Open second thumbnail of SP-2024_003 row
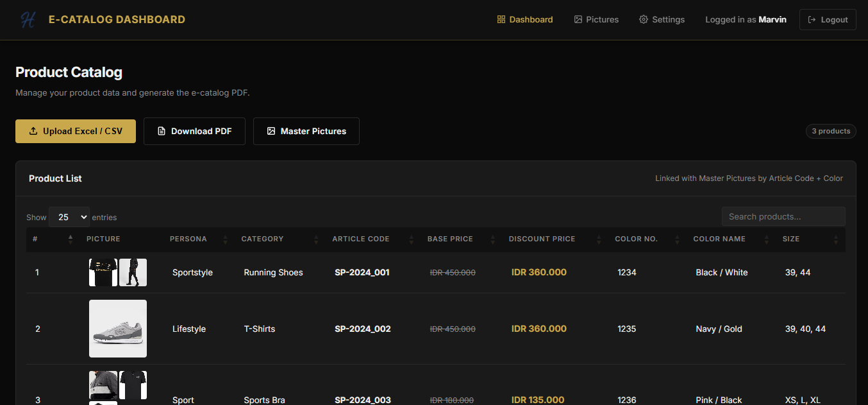Screen dimensions: 868x405 133,385
